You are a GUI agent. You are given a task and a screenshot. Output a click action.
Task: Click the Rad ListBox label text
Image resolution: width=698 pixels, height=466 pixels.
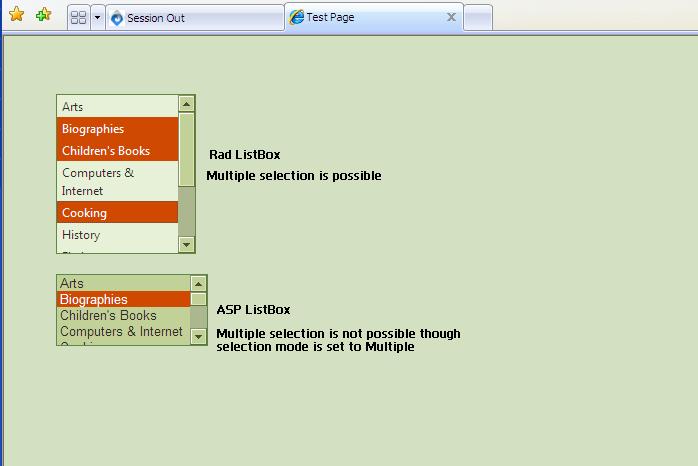(245, 154)
